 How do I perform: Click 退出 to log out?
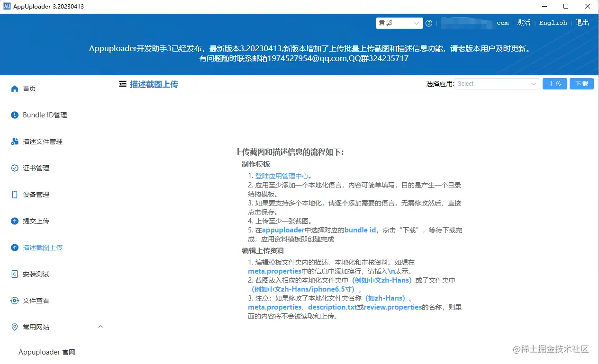(582, 23)
